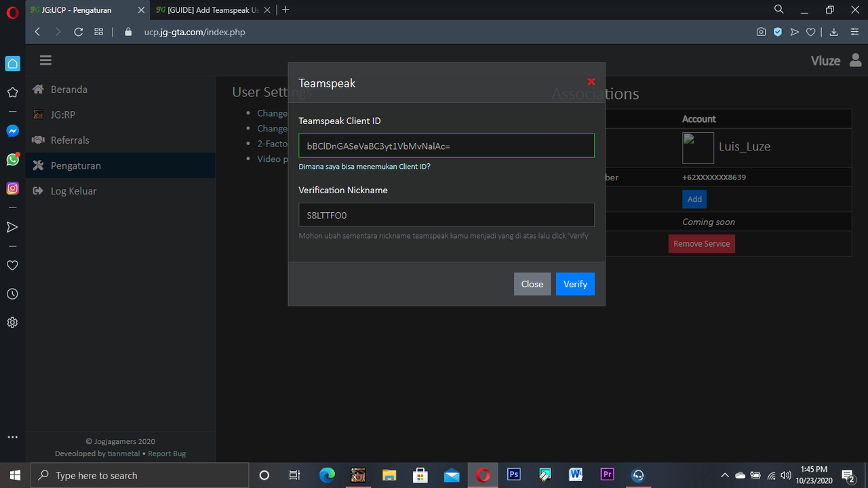Open Opera sidebar home icon
The width and height of the screenshot is (868, 488).
pos(12,64)
